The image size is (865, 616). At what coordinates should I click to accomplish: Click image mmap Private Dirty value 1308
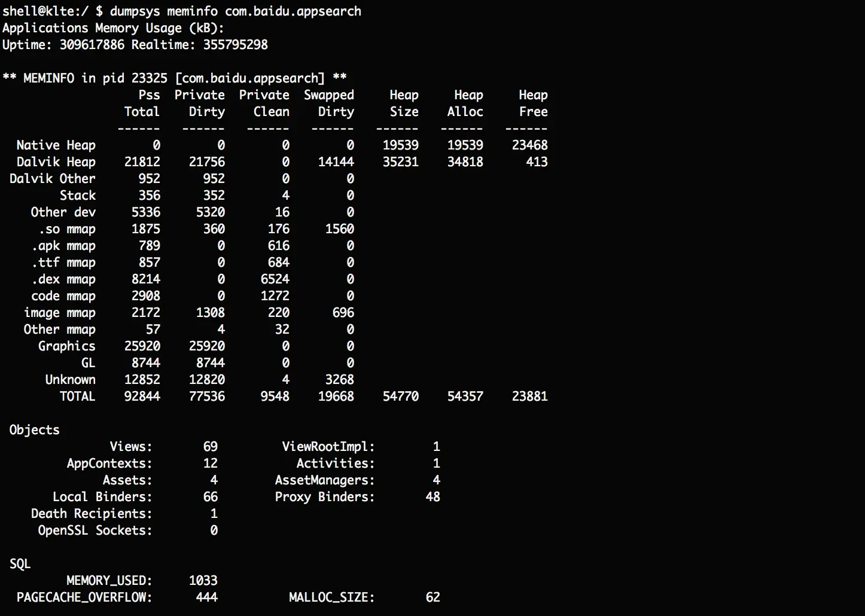[x=211, y=313]
